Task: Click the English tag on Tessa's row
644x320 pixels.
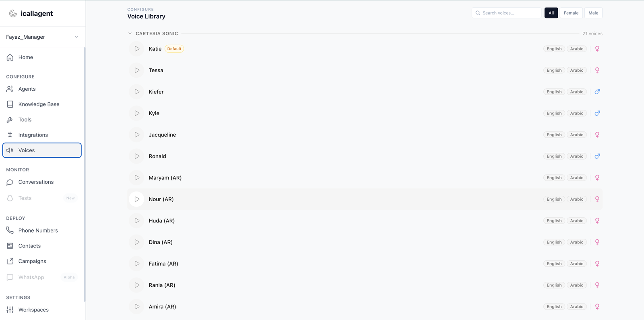Action: coord(554,70)
